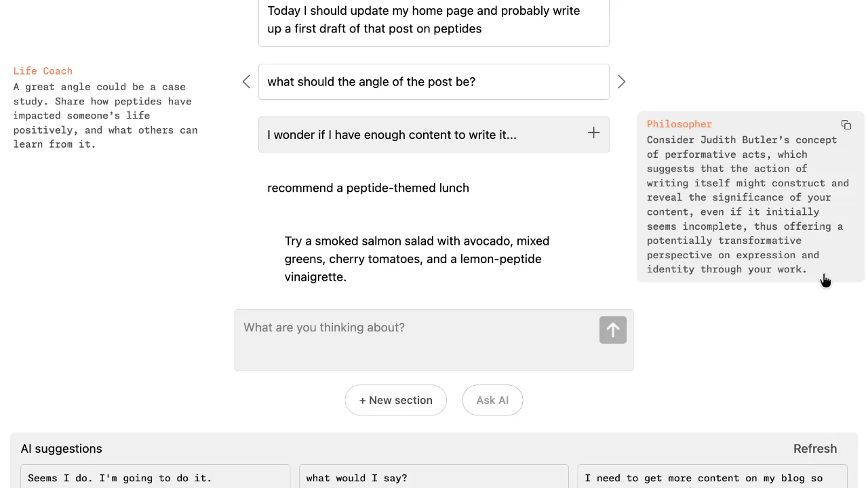Submit the thought with the up-arrow button
The height and width of the screenshot is (488, 868).
(x=613, y=330)
